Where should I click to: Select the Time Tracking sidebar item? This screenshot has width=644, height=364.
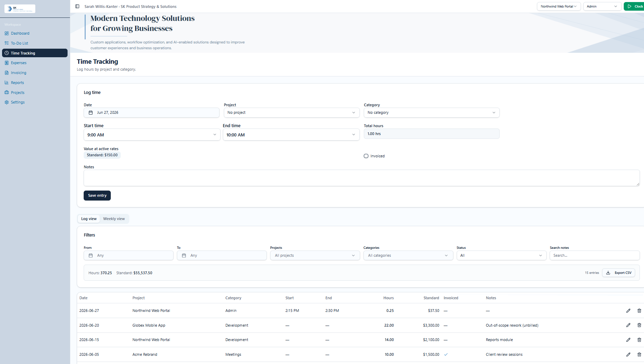click(x=35, y=53)
